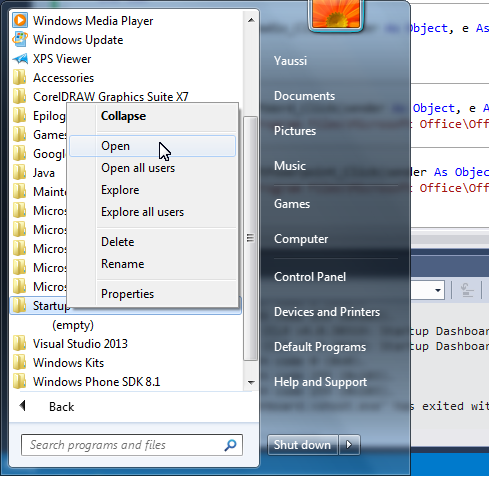
Task: Open Default Programs
Action: click(x=320, y=347)
